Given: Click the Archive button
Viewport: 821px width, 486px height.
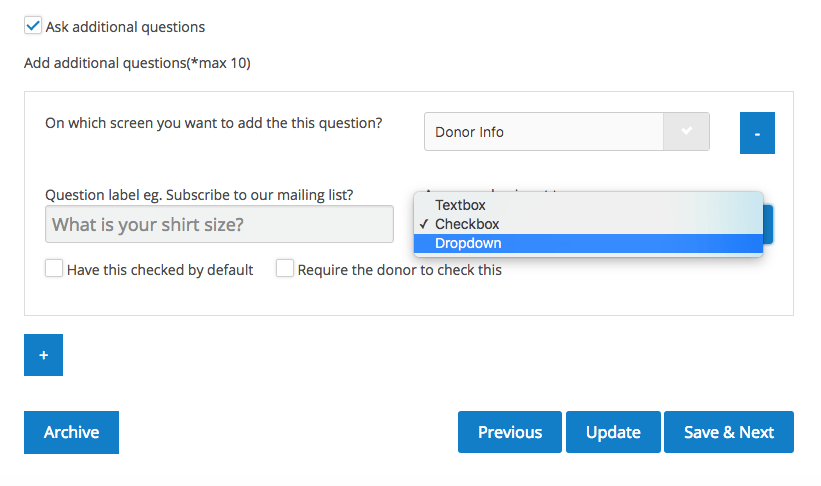Looking at the screenshot, I should [x=71, y=432].
